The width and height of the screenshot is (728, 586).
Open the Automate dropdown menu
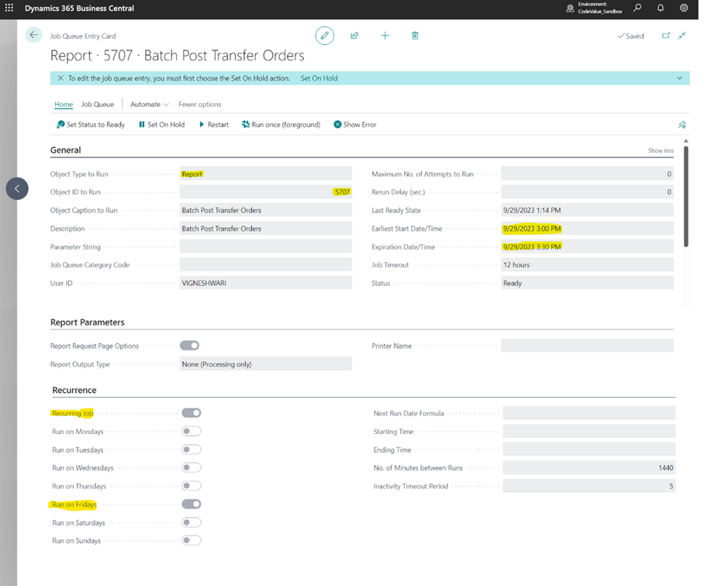(x=150, y=105)
